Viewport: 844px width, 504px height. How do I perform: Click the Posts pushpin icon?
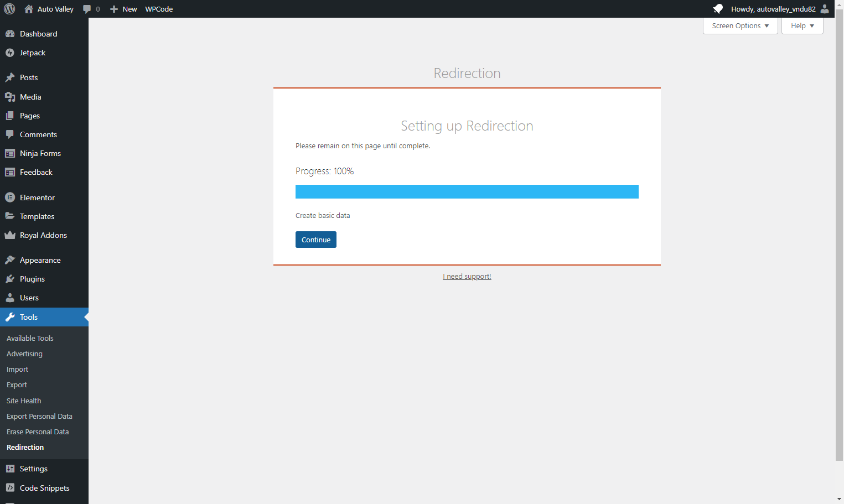pyautogui.click(x=10, y=77)
